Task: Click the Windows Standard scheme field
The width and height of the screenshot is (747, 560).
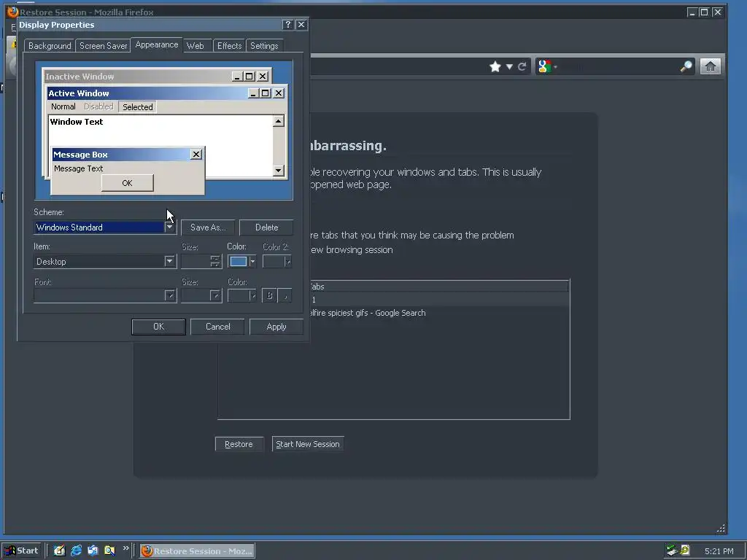Action: [99, 227]
